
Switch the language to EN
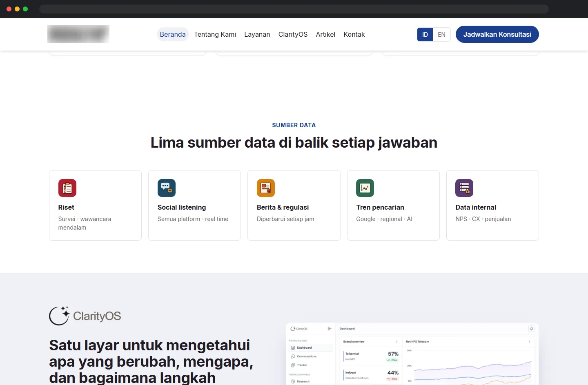(x=442, y=34)
